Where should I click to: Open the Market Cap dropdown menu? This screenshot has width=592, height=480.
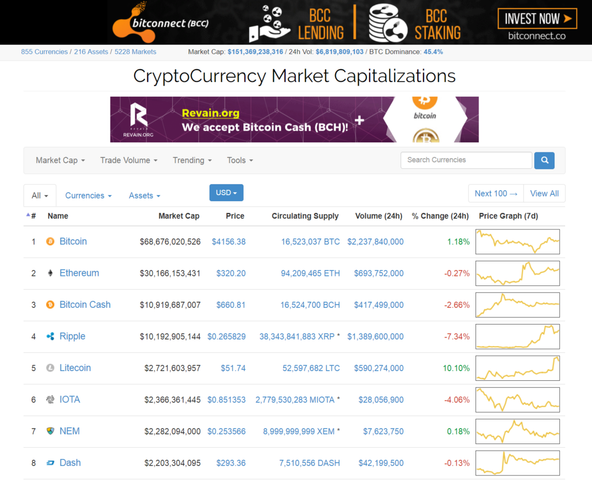coord(60,161)
